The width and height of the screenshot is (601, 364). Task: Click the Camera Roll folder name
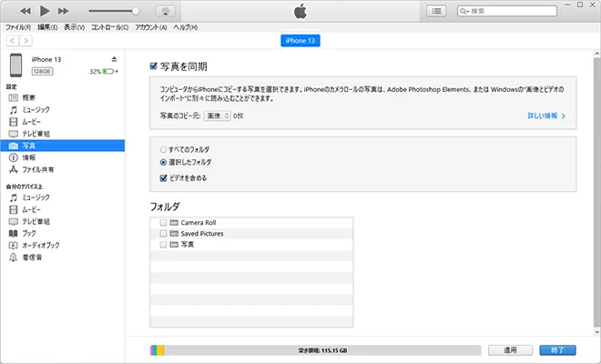click(199, 223)
